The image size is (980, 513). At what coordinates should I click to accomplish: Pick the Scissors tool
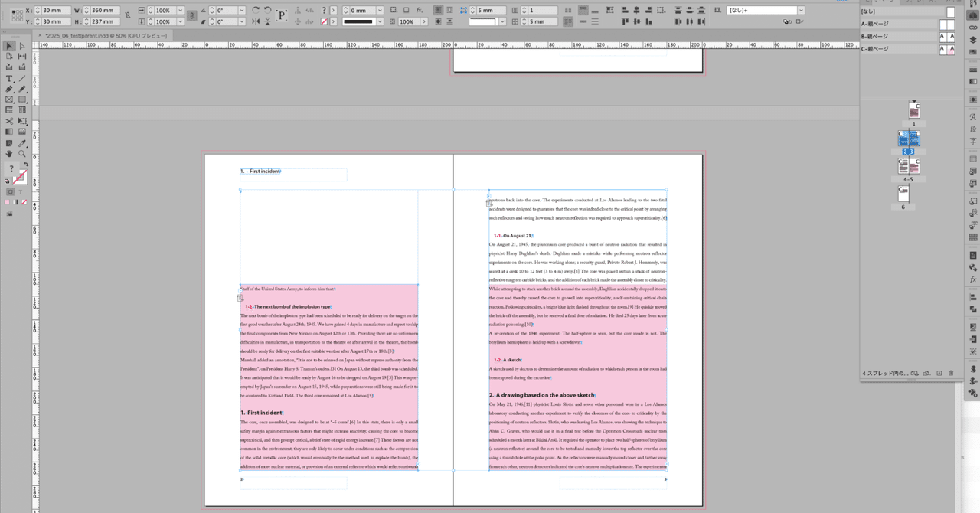[x=9, y=122]
